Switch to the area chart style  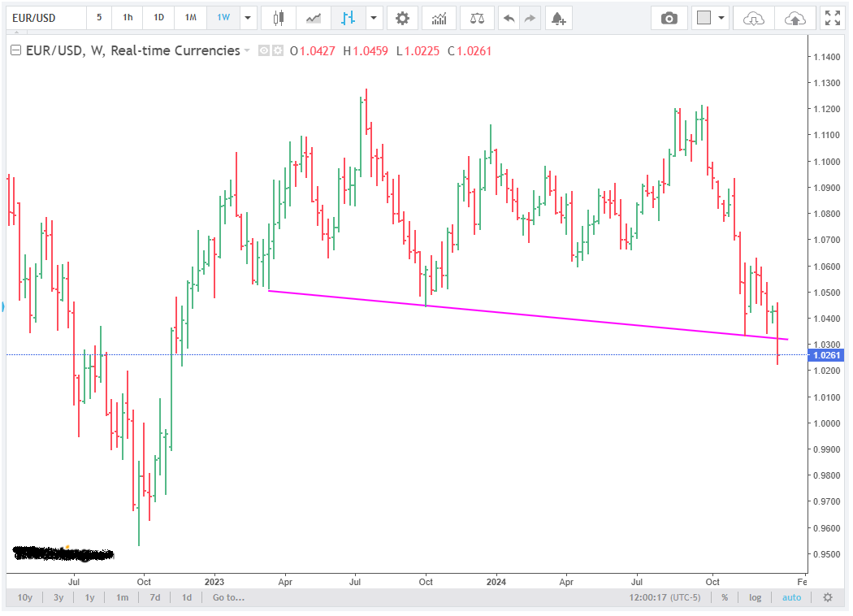click(x=313, y=18)
